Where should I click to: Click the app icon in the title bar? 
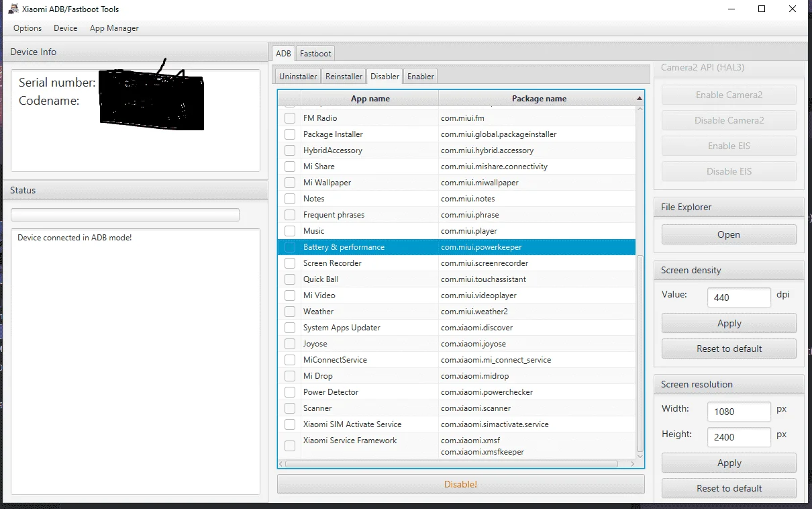[13, 9]
